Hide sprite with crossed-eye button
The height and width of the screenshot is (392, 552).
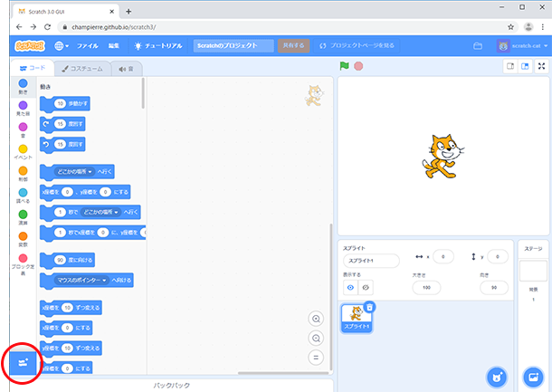(366, 287)
